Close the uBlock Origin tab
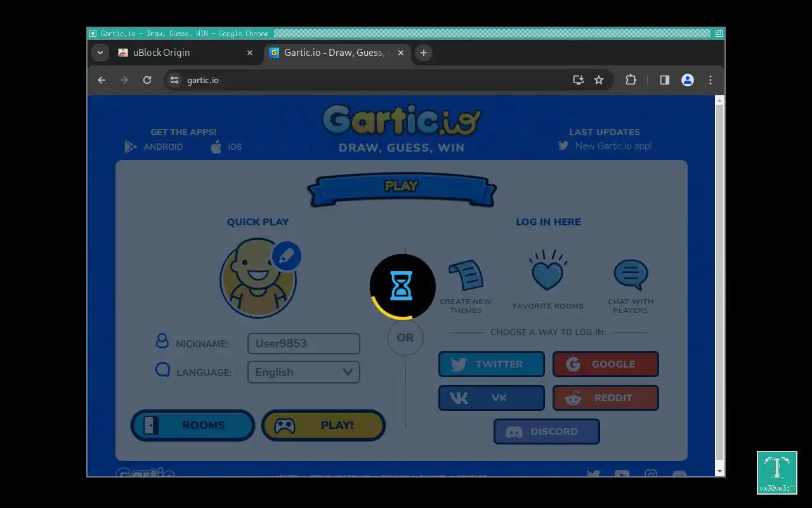This screenshot has width=812, height=508. [x=250, y=53]
